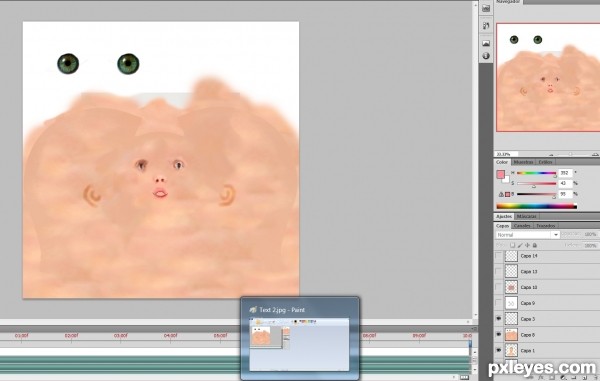Click the new adjustment layer icon

563,378
